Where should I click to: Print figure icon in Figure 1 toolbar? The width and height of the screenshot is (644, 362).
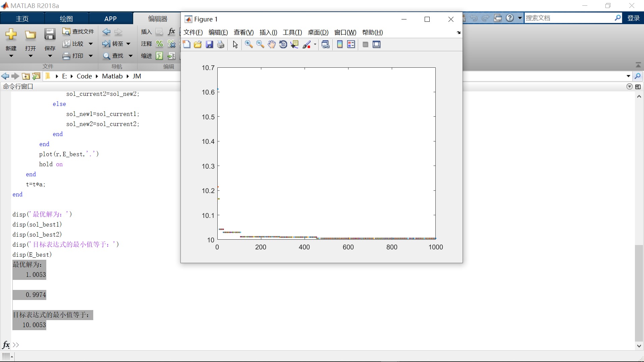pos(221,45)
